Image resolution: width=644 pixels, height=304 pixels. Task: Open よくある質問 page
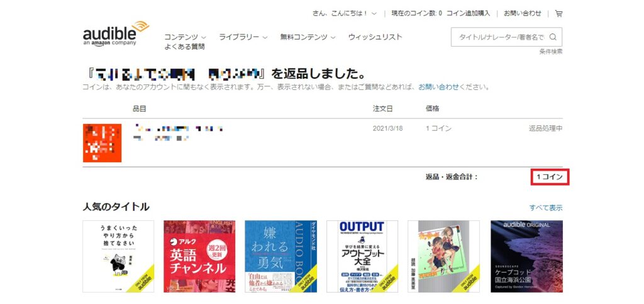tap(184, 47)
